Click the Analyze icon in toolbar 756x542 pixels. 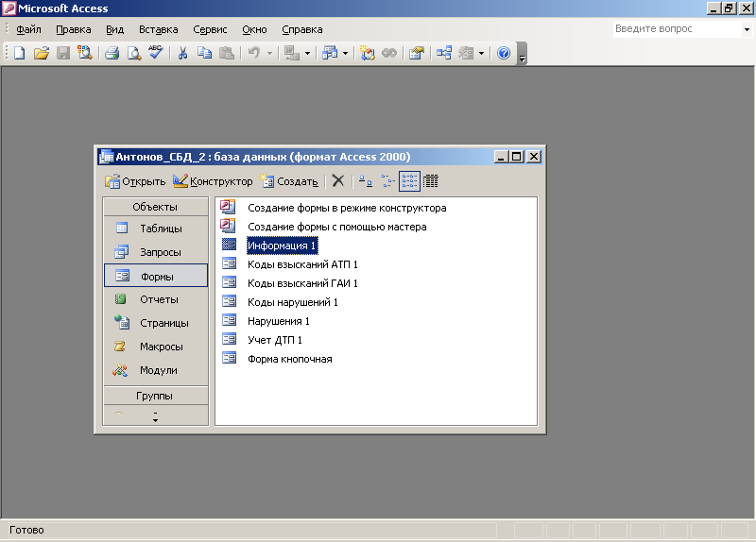tap(330, 53)
